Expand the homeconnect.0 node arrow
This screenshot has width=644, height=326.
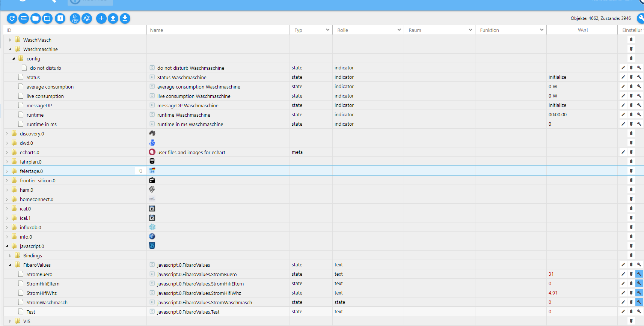pos(7,199)
